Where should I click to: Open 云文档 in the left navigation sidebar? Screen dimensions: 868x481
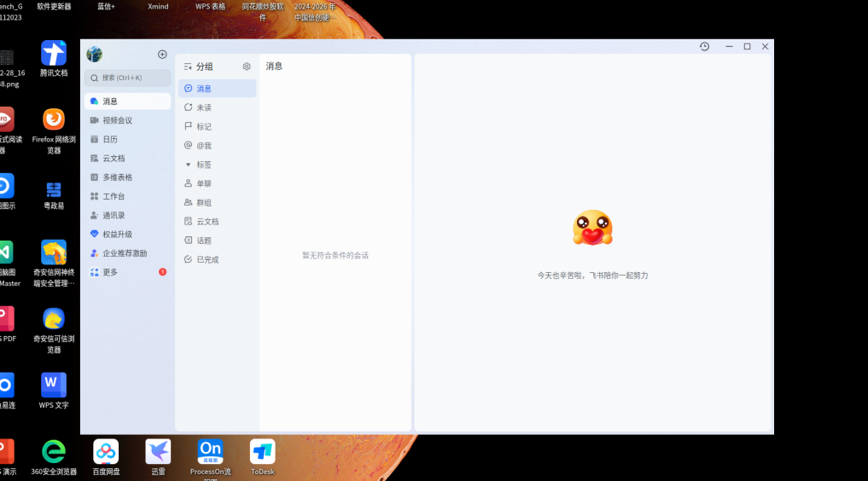pyautogui.click(x=114, y=159)
